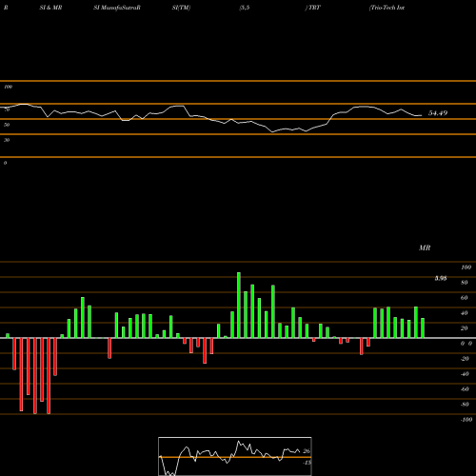Viewport: 476px width, 476px height.
Task: Click the RSI value label 54.49
Action: 438,113
